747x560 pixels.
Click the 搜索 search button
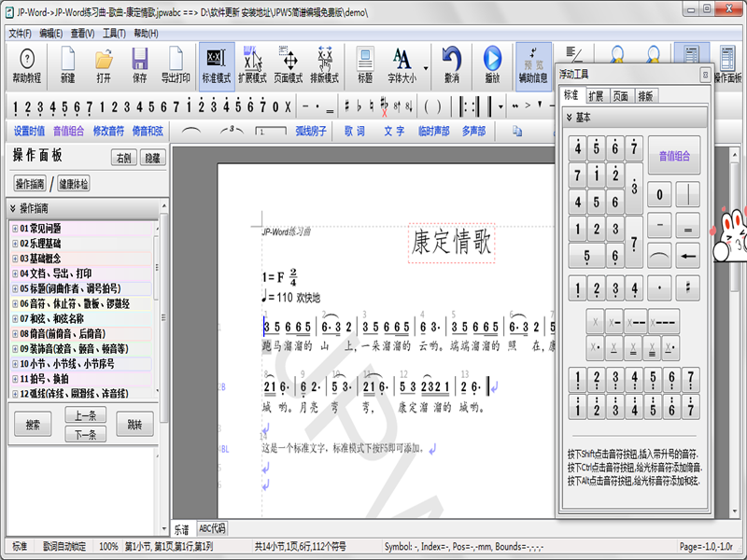coord(33,425)
